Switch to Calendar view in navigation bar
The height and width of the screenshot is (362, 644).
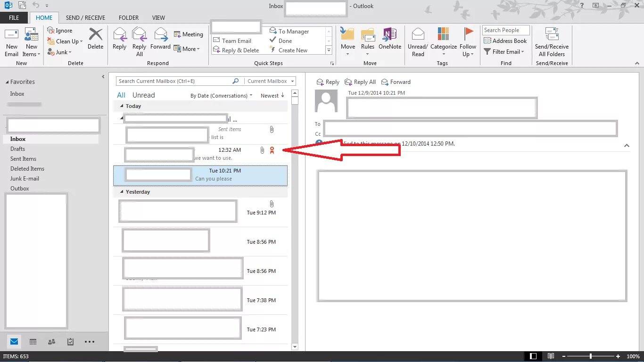(x=33, y=342)
